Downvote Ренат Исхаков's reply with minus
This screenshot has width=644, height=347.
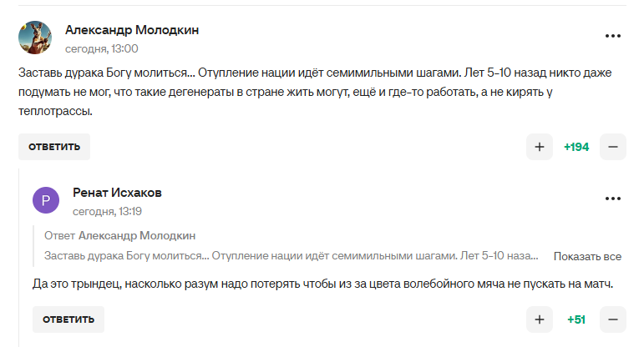(612, 319)
